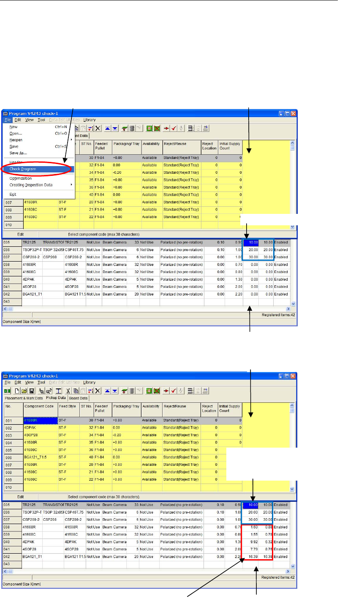Top window: click the Initial Supply Count header
364x607 pixels.
tap(231, 146)
